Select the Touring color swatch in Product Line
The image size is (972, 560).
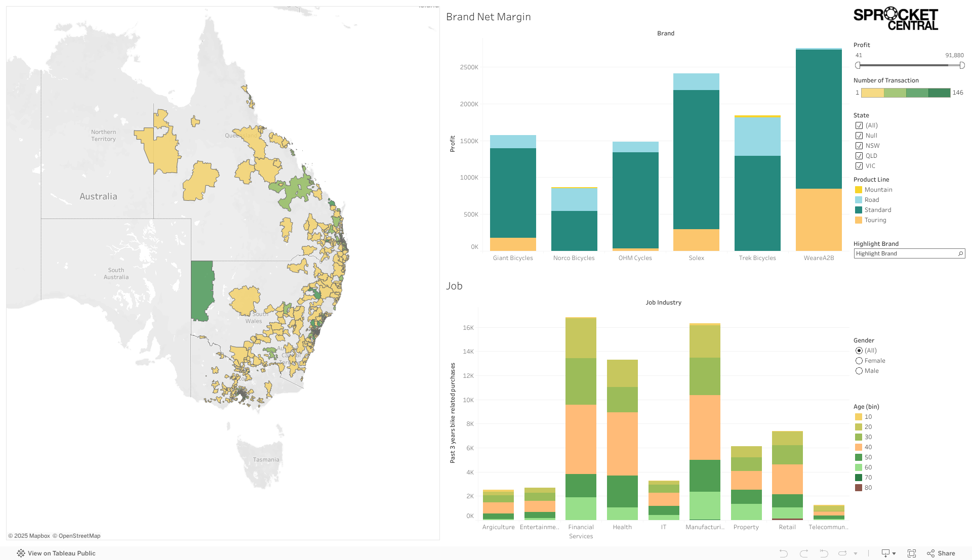(858, 220)
